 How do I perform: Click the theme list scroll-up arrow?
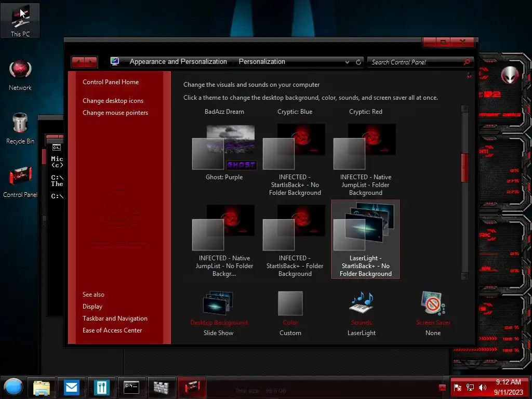click(465, 109)
